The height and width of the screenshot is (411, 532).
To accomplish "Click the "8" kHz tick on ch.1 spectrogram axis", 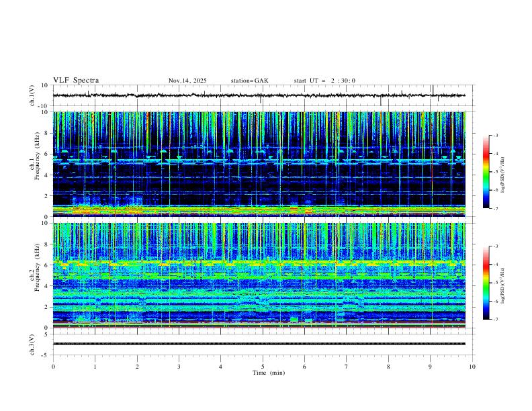I will click(x=46, y=133).
